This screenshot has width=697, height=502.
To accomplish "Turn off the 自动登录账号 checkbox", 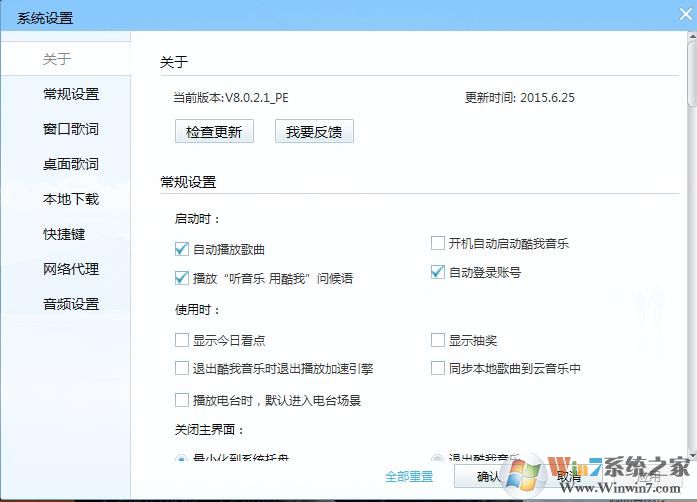I will pos(438,272).
